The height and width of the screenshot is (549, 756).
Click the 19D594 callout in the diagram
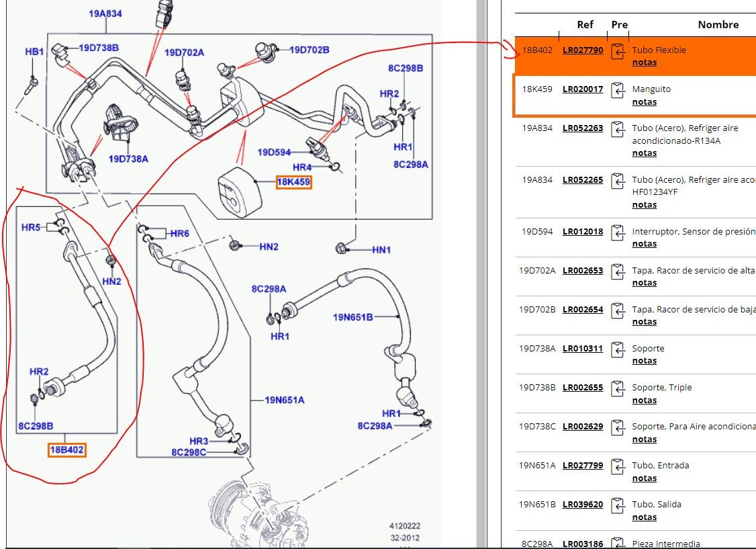pyautogui.click(x=274, y=153)
